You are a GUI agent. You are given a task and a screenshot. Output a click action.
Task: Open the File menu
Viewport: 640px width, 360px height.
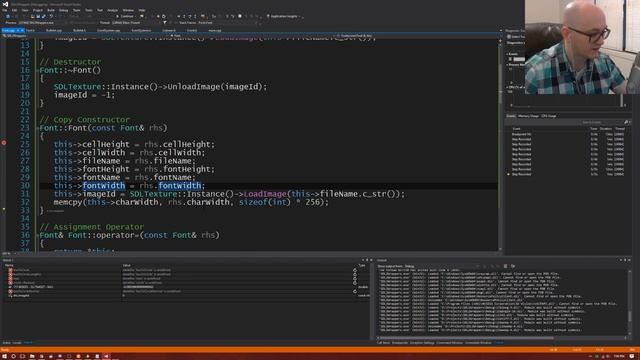[x=4, y=10]
